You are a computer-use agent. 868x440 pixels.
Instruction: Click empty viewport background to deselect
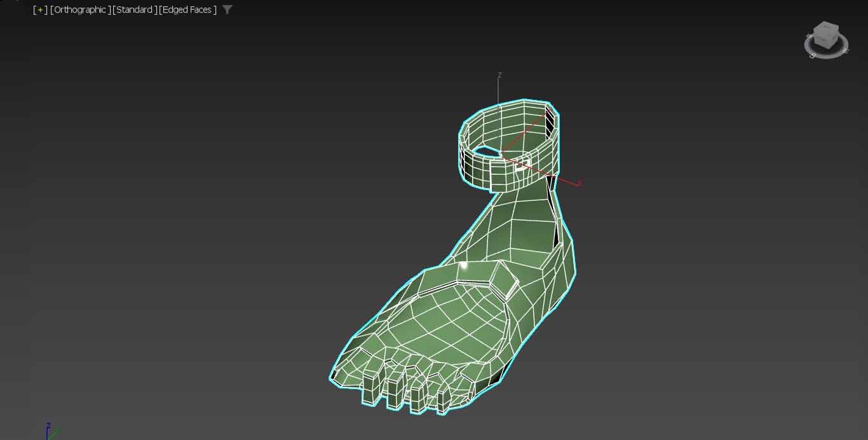[191, 223]
